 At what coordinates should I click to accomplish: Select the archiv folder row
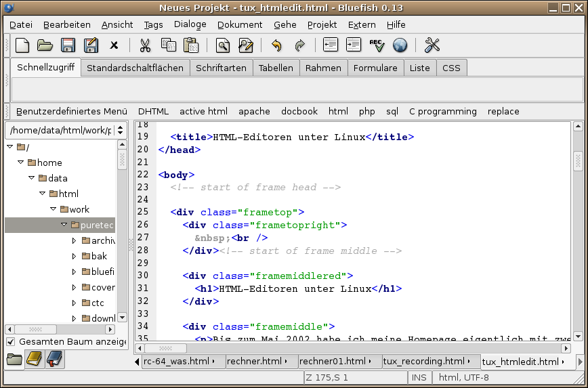[60, 240]
